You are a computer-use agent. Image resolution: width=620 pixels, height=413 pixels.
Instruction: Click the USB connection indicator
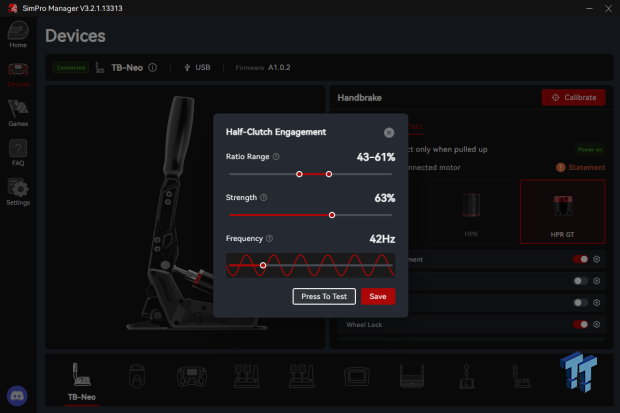pyautogui.click(x=197, y=68)
